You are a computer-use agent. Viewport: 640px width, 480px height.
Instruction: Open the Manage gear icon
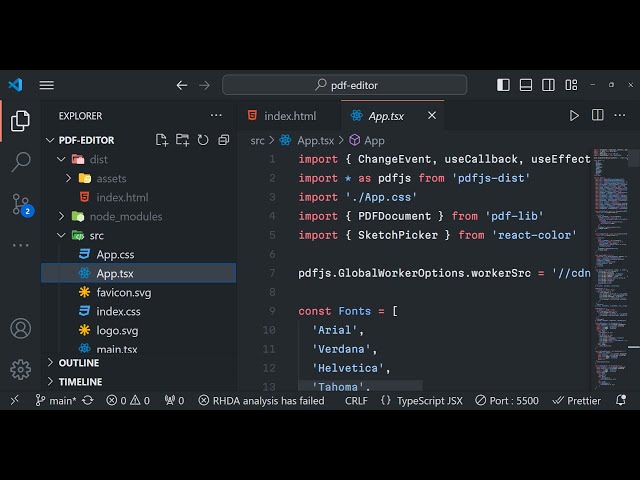click(x=20, y=369)
